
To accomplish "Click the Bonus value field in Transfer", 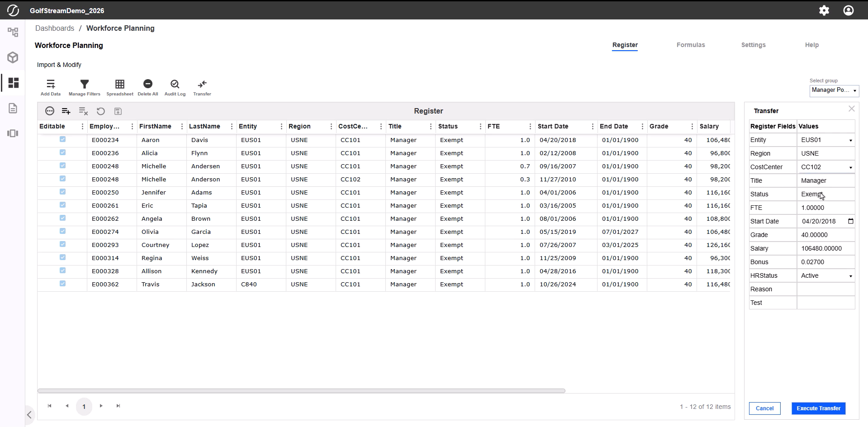I will pos(826,262).
